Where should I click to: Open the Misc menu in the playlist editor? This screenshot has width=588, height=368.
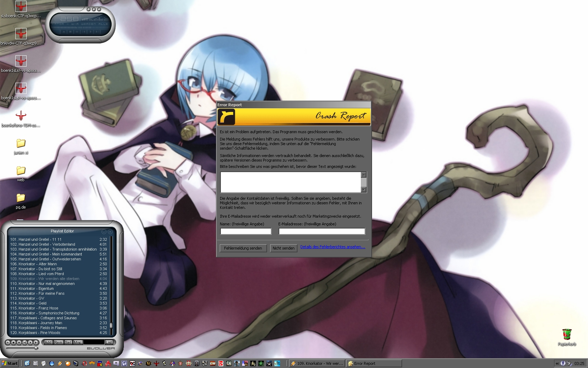[78, 342]
